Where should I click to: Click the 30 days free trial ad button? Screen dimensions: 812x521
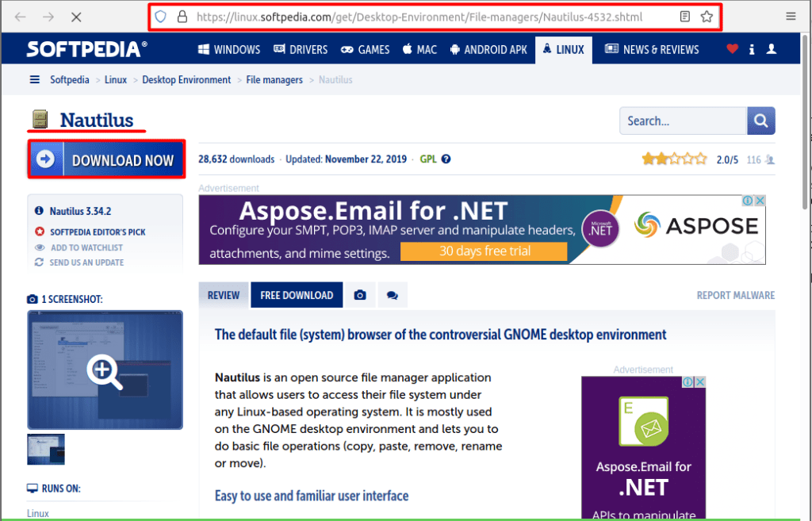click(x=485, y=251)
